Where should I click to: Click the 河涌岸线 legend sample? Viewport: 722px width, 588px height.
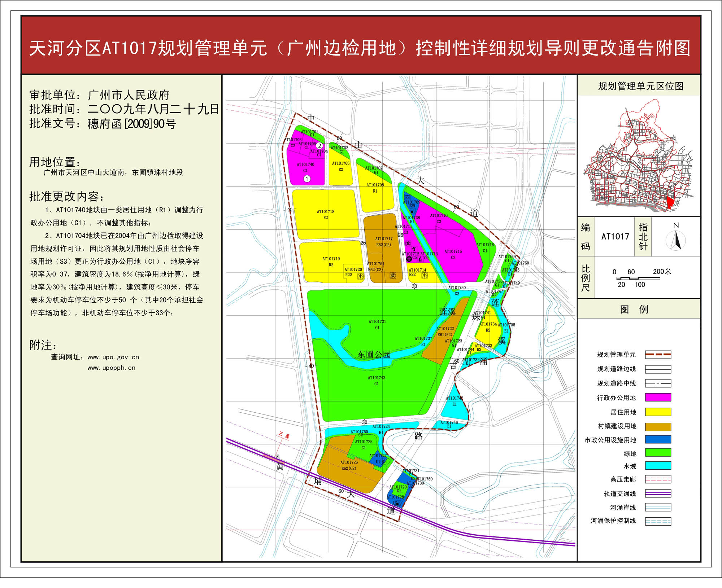point(658,507)
